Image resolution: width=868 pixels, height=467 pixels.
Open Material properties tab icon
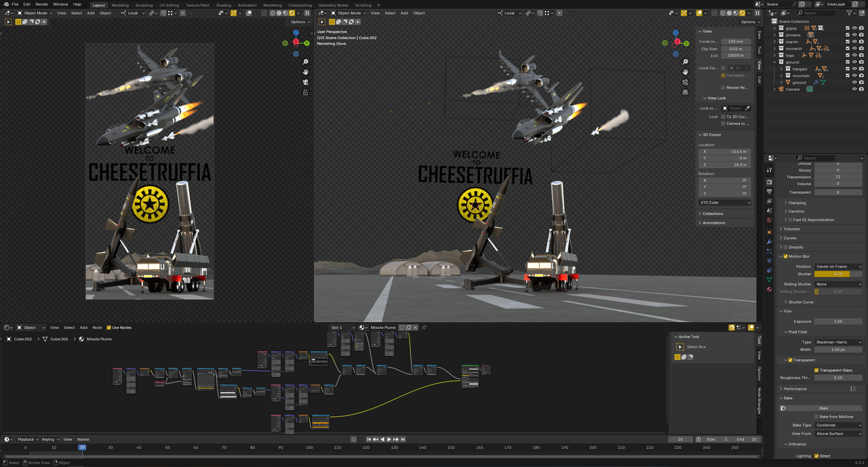click(x=769, y=289)
